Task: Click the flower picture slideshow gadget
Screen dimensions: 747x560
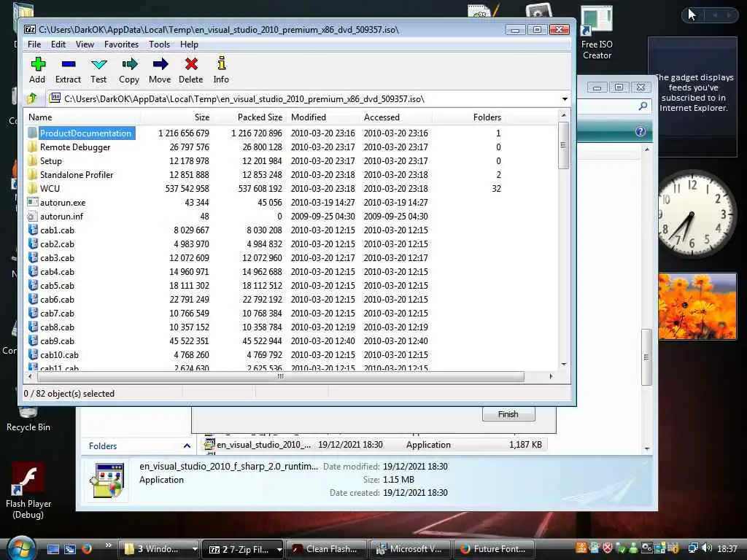Action: pyautogui.click(x=697, y=306)
